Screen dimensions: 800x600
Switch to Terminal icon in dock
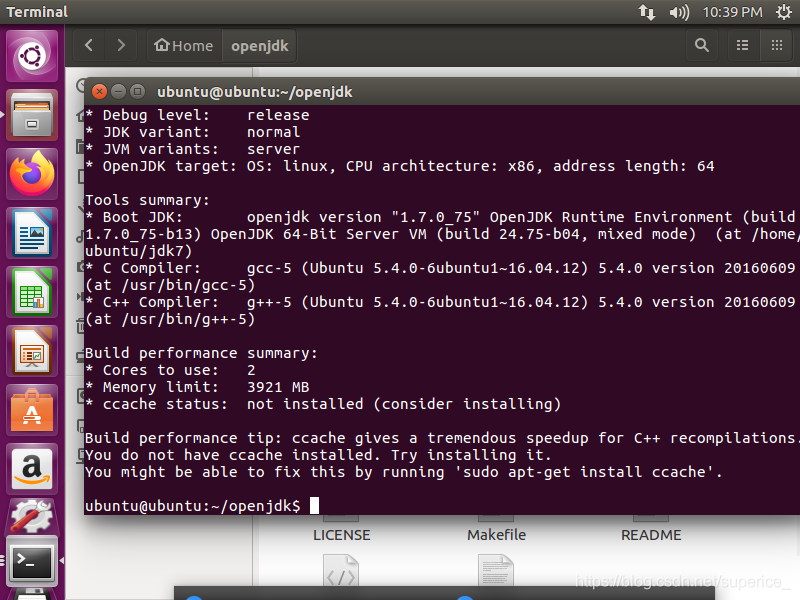(x=32, y=561)
